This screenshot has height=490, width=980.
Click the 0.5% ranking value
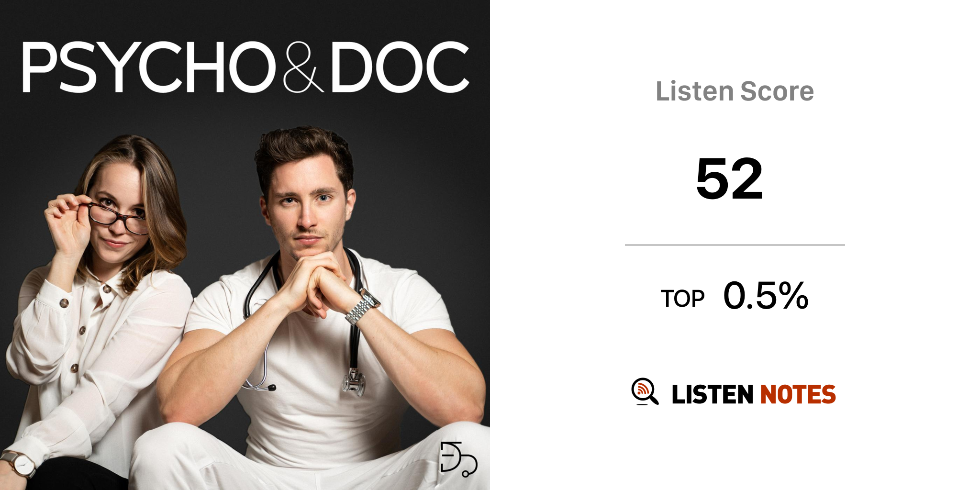pos(766,295)
